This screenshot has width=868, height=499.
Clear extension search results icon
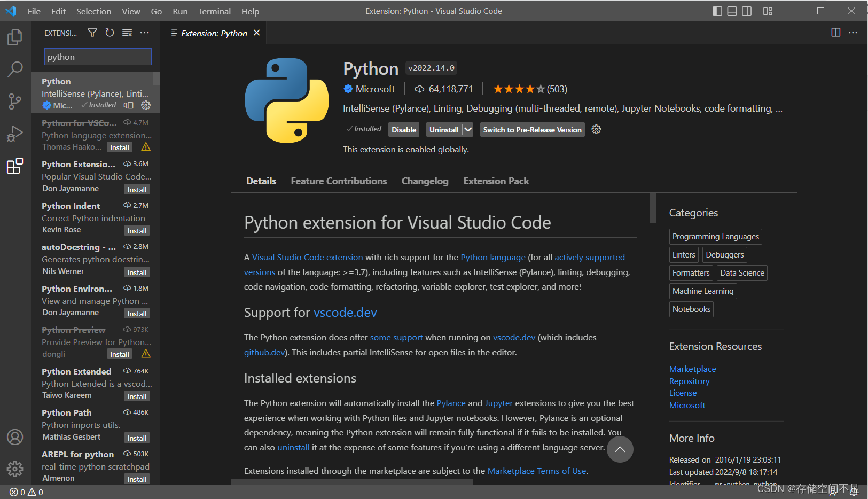click(x=127, y=33)
